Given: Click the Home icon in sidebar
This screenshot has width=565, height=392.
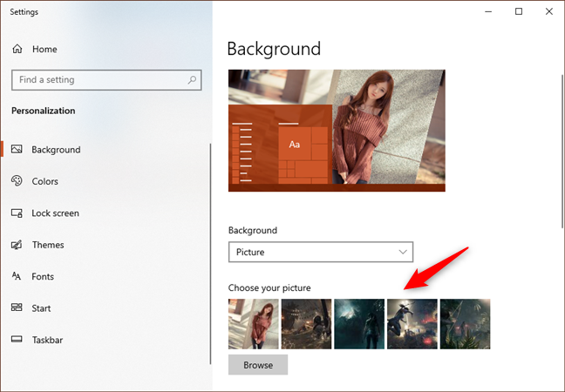Looking at the screenshot, I should 17,50.
